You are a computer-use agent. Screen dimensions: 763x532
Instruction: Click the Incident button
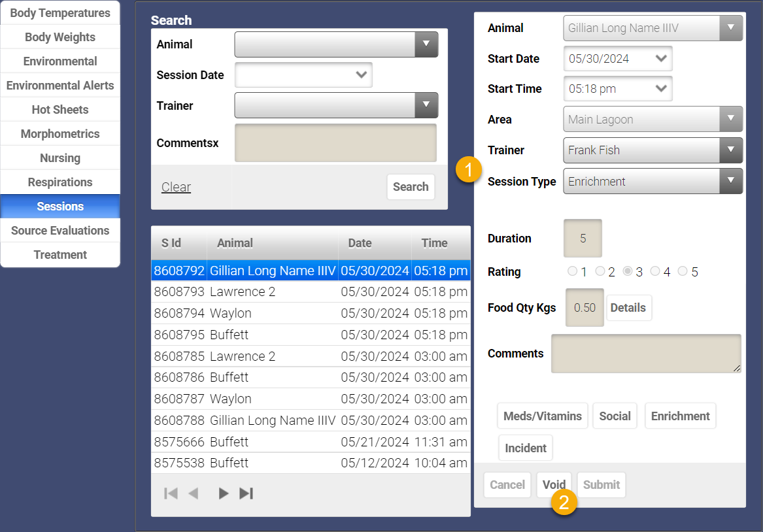coord(526,448)
